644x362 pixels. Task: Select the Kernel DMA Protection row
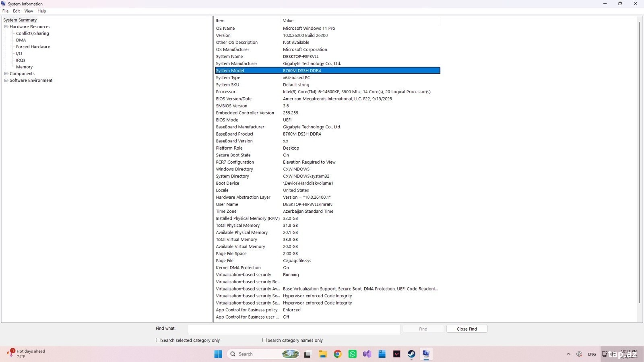[328, 268]
